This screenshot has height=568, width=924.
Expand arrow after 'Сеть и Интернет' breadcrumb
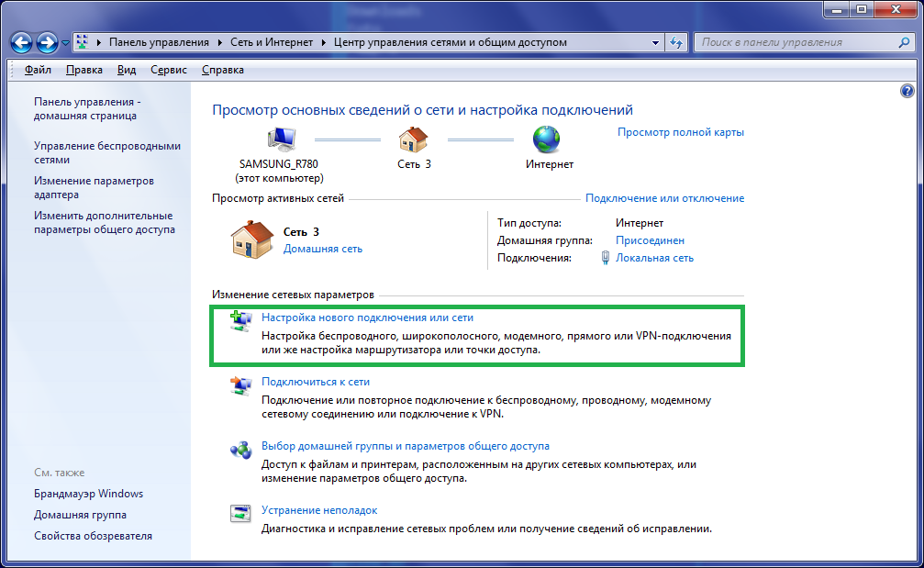coord(324,42)
